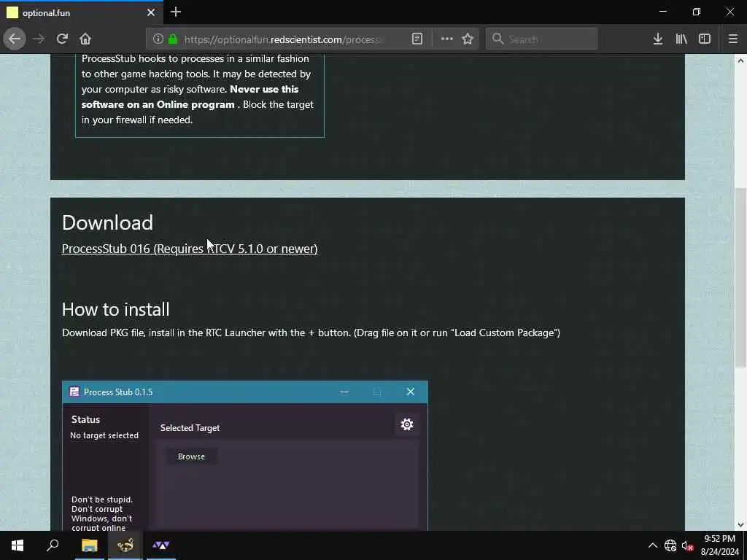Close the optional.fun tab
The height and width of the screenshot is (560, 747).
coord(151,13)
